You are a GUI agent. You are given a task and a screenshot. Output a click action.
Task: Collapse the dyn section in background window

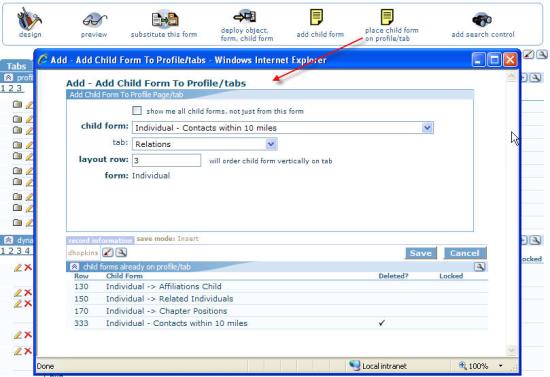click(x=8, y=240)
